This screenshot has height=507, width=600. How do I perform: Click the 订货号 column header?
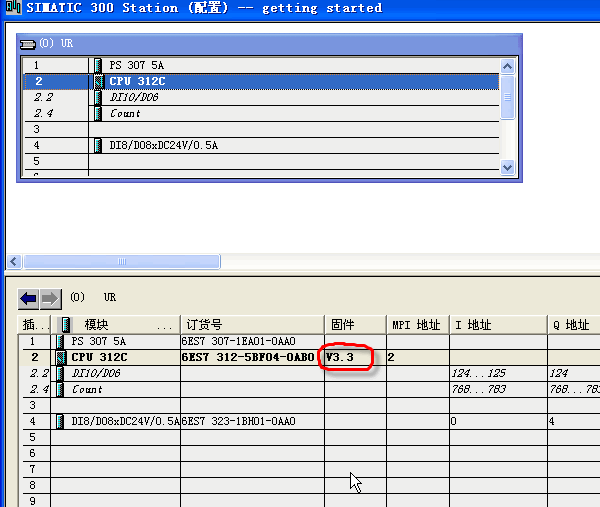251,325
